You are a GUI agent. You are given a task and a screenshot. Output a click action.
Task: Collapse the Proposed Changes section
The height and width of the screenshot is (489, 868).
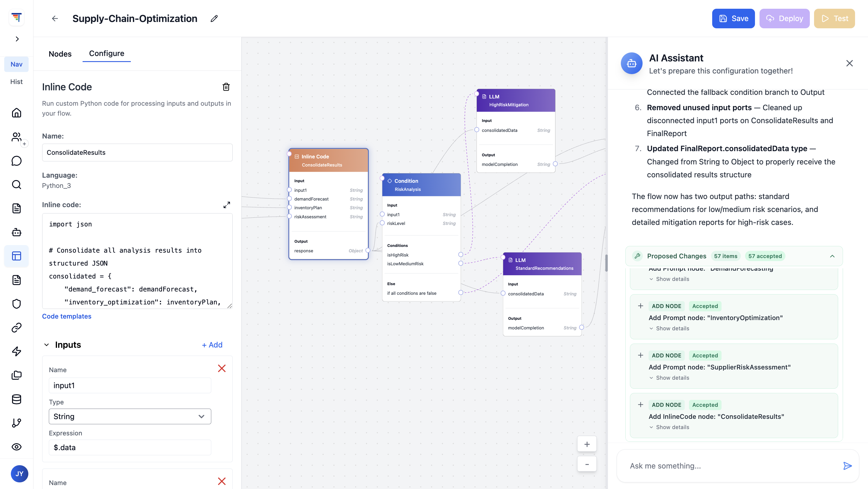click(x=832, y=256)
